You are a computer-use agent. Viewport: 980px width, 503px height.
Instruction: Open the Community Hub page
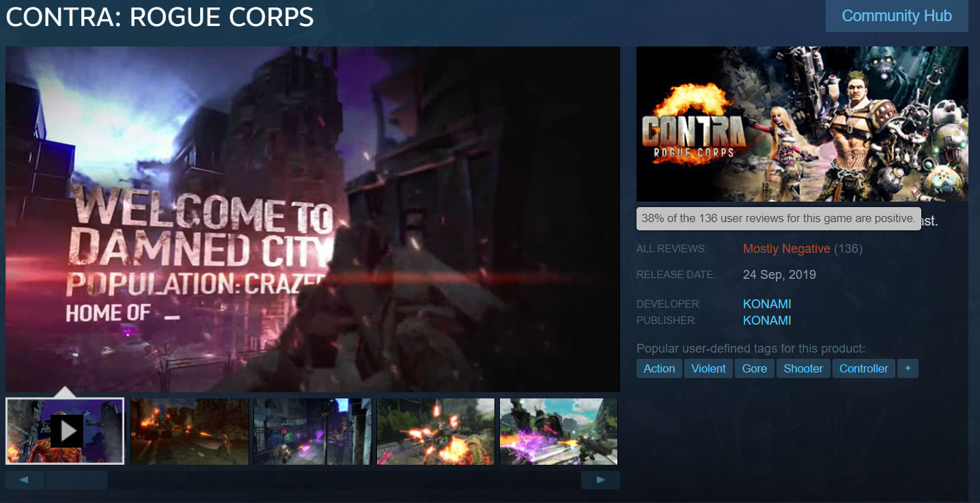pyautogui.click(x=897, y=16)
